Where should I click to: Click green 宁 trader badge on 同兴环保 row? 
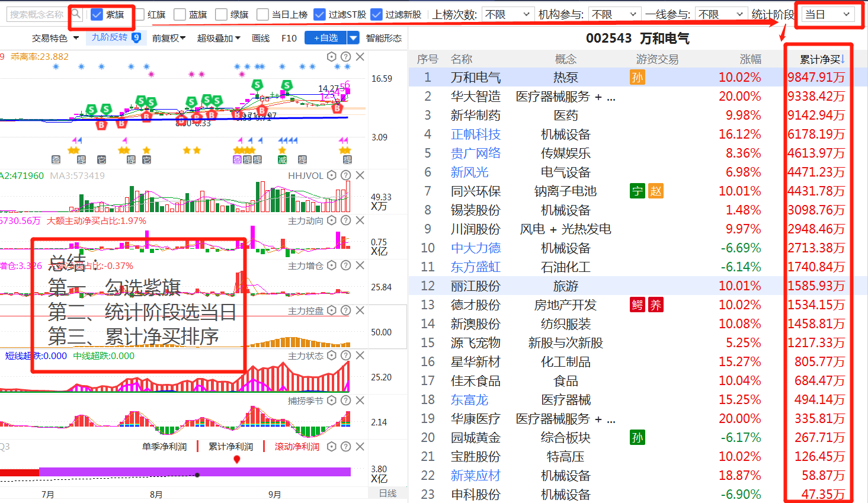point(637,191)
